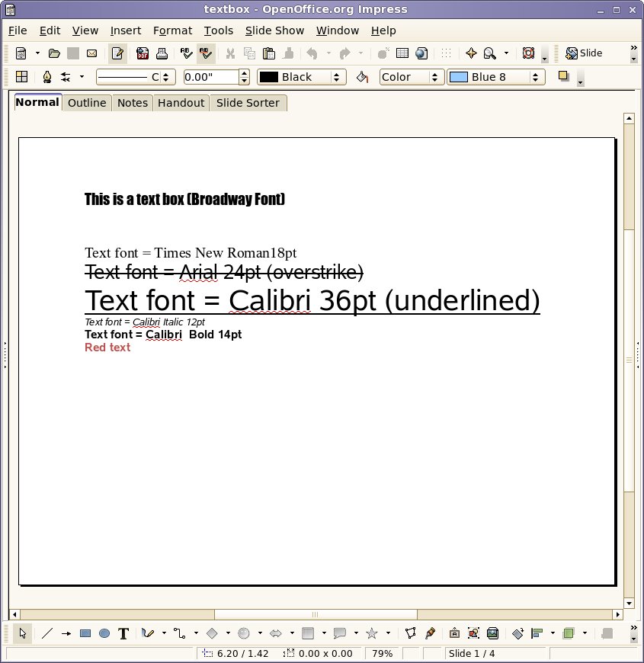Send document as e-mail
The image size is (644, 663).
tap(91, 53)
